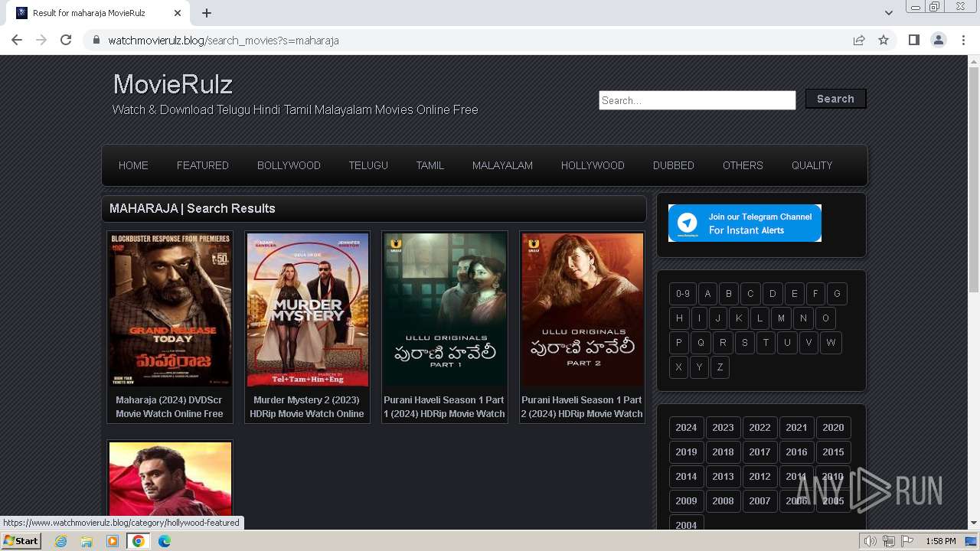This screenshot has width=980, height=551.
Task: Open the Windows Start menu
Action: tap(21, 541)
